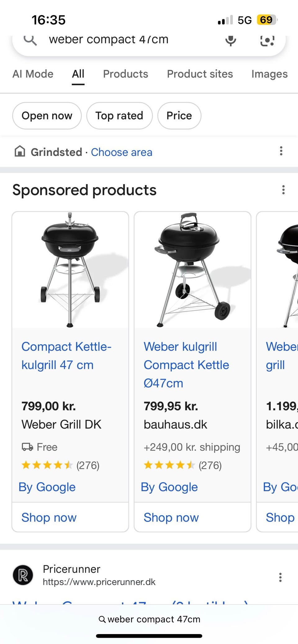Tap the bauhaus Weber kulgrill product image
Screen dimensions: 298x644
point(192,270)
